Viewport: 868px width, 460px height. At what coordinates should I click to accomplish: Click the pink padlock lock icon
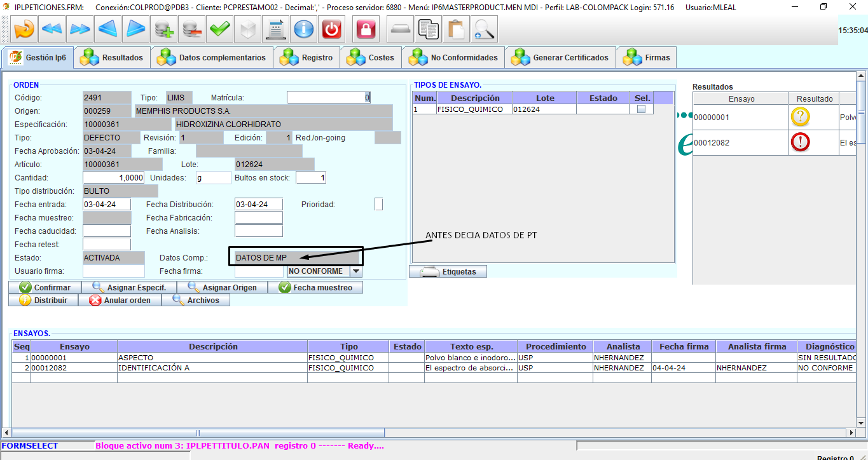point(365,29)
